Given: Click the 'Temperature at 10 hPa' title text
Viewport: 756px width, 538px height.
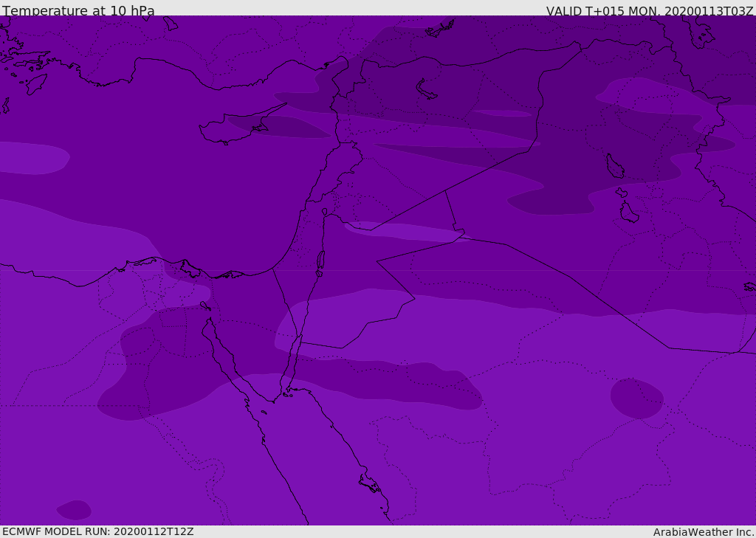Looking at the screenshot, I should click(78, 10).
